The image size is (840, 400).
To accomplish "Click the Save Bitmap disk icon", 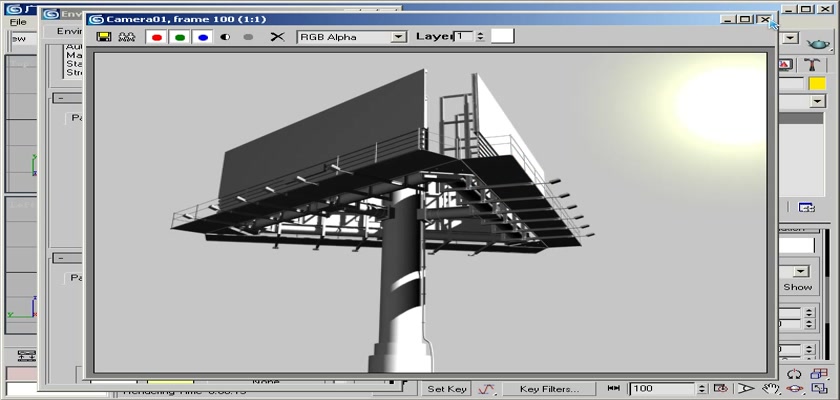I will (103, 37).
